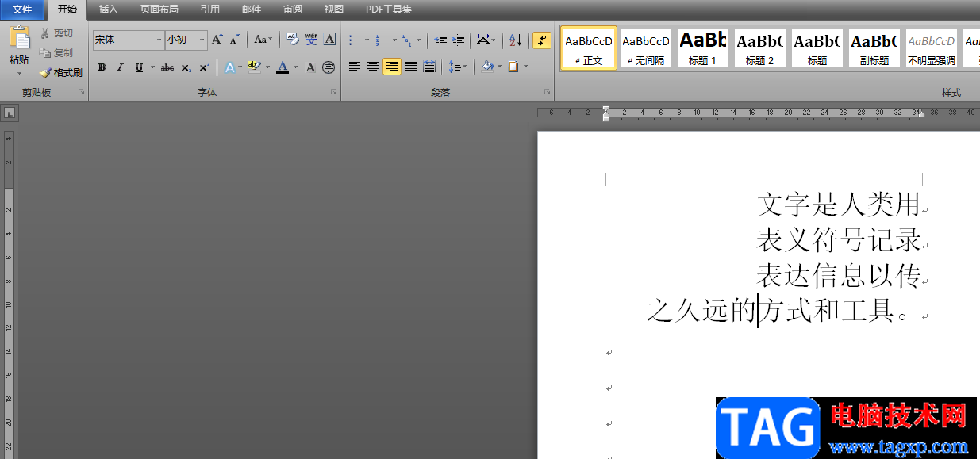Apply subscript formatting
The image size is (980, 459).
[x=186, y=67]
